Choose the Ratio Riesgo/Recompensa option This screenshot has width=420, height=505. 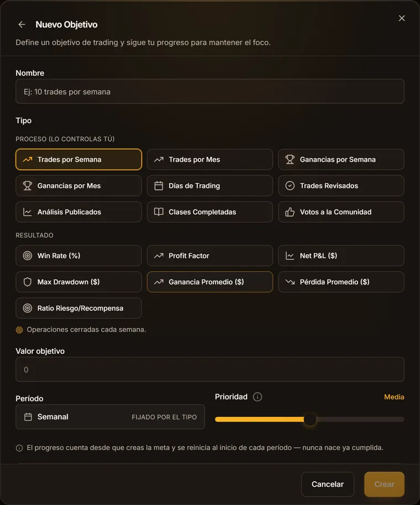pos(78,308)
